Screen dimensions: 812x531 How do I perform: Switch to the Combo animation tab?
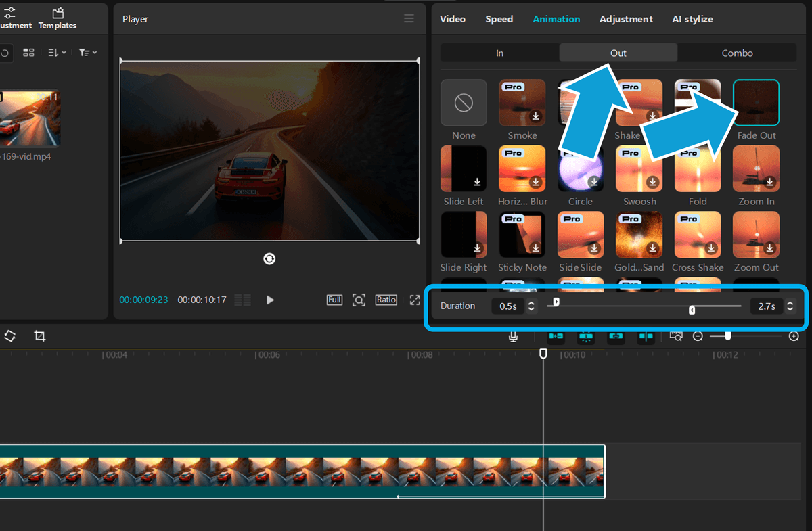pyautogui.click(x=737, y=53)
